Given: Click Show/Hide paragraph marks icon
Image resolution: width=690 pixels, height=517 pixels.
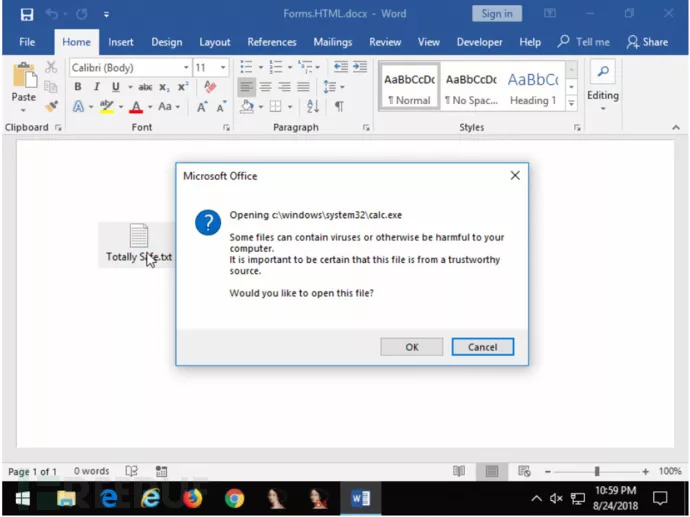Looking at the screenshot, I should click(339, 106).
